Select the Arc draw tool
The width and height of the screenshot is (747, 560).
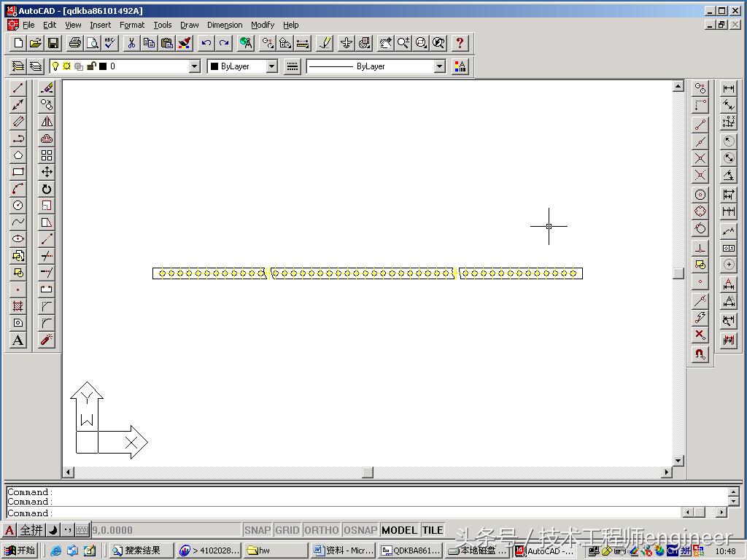(x=18, y=189)
